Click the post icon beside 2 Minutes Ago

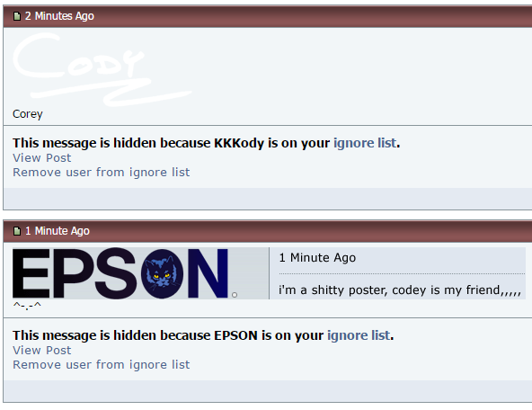tap(16, 16)
